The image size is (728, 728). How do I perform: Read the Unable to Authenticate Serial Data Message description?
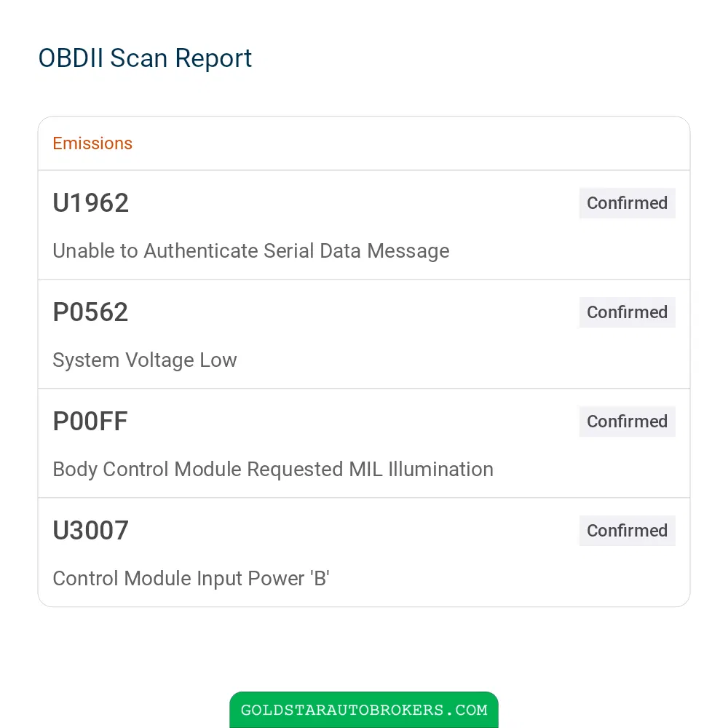tap(251, 250)
